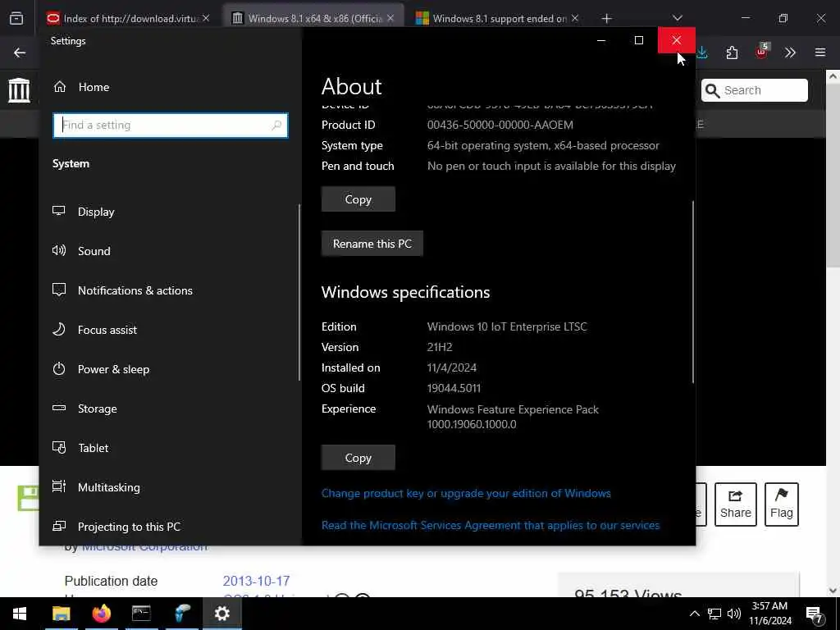
Task: Click the Settings sidebar scrollbar
Action: click(x=299, y=293)
